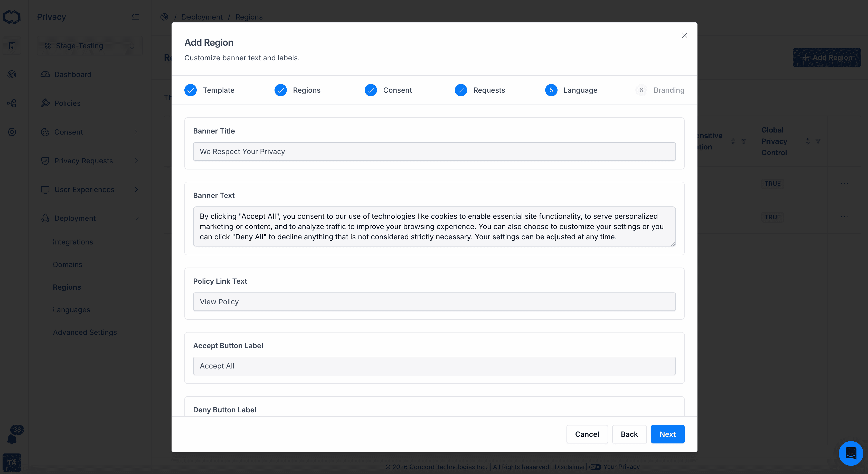Click the building organization icon in left rail
The image size is (868, 474).
point(12,46)
